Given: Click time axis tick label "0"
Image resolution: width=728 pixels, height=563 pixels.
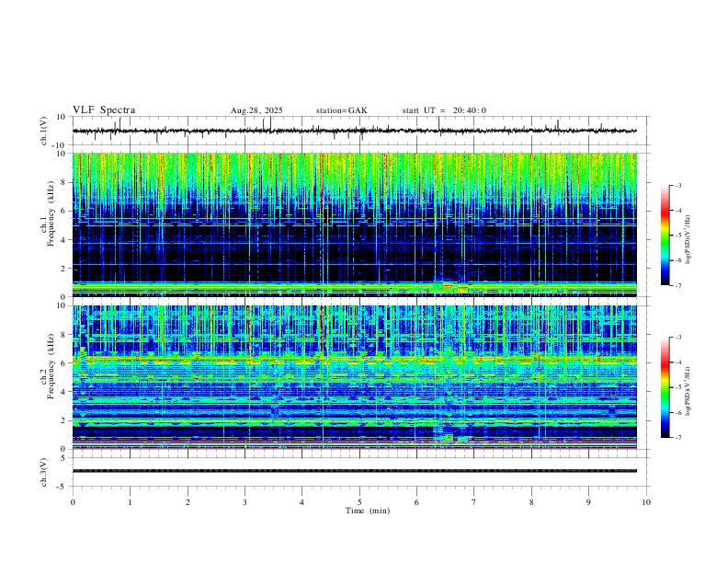Looking at the screenshot, I should pos(73,502).
